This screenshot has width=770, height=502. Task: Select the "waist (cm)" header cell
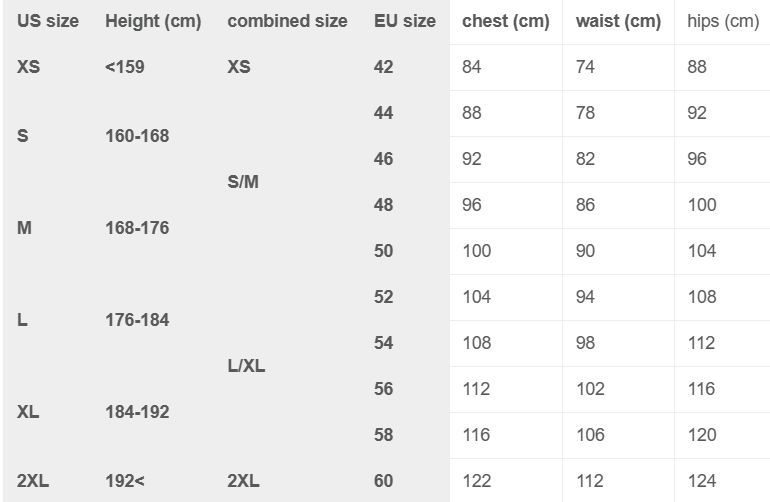tap(618, 21)
